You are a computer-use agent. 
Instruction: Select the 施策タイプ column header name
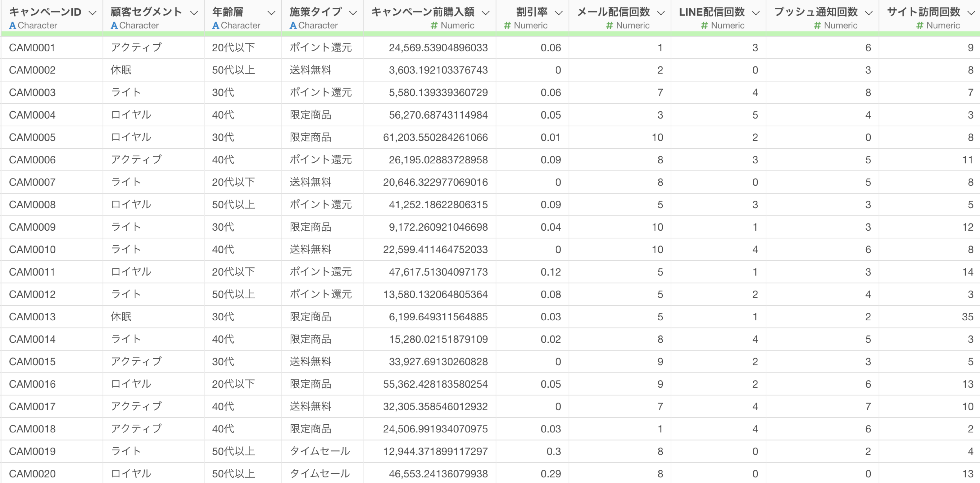(x=315, y=12)
